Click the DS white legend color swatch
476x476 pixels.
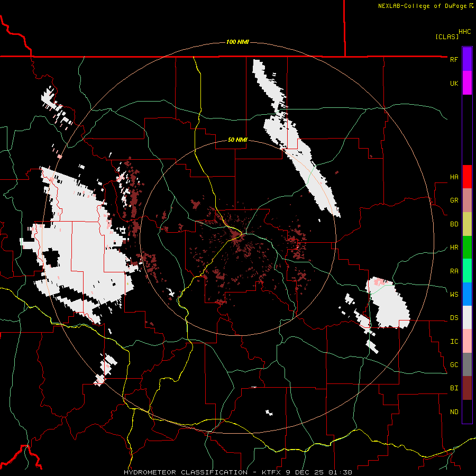pos(467,317)
